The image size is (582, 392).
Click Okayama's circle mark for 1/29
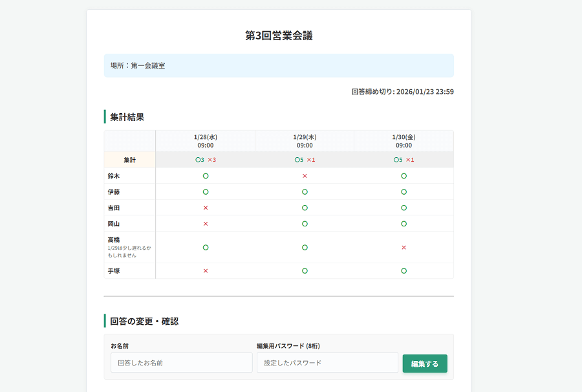point(305,224)
